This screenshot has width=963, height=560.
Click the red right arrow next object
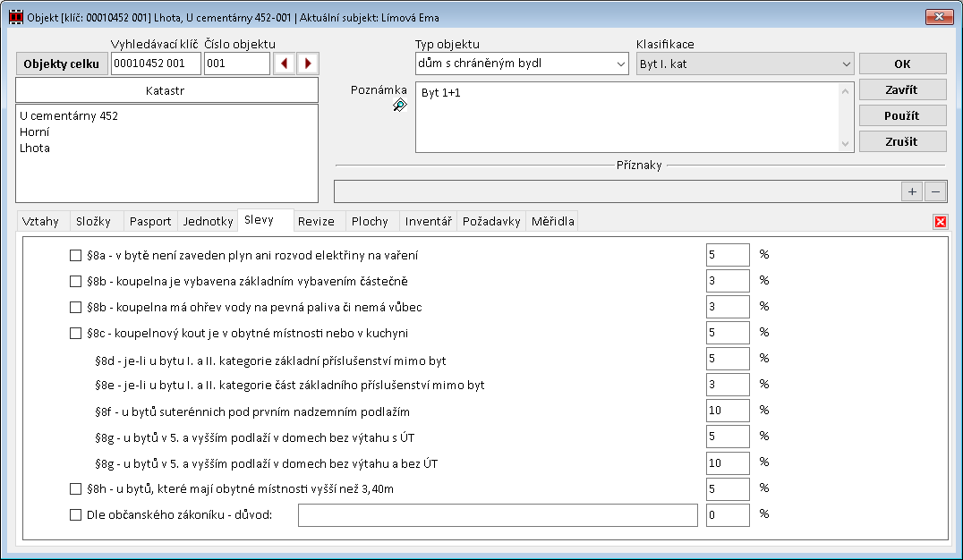tap(308, 64)
